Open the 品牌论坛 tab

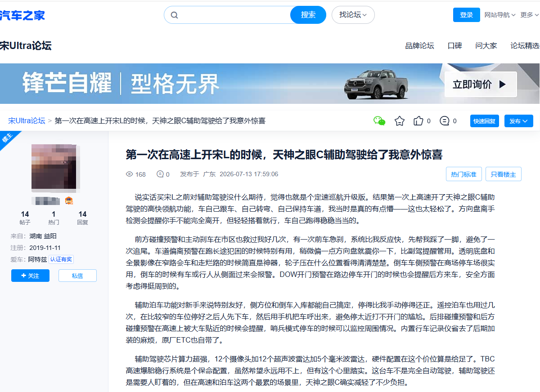(x=419, y=45)
